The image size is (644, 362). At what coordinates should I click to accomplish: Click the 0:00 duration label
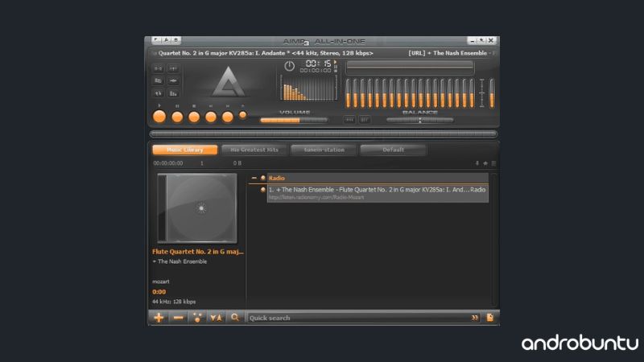159,292
